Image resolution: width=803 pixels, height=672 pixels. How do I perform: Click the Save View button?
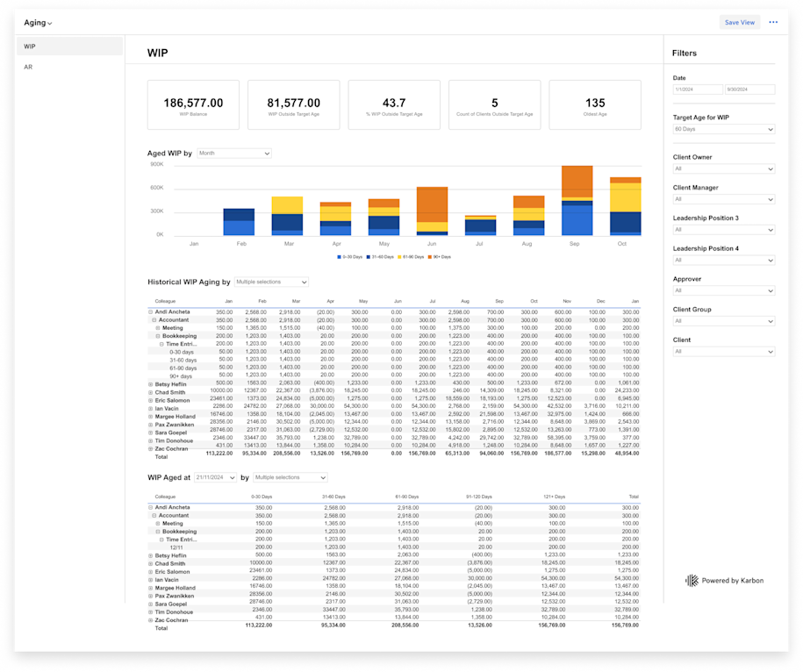(740, 22)
